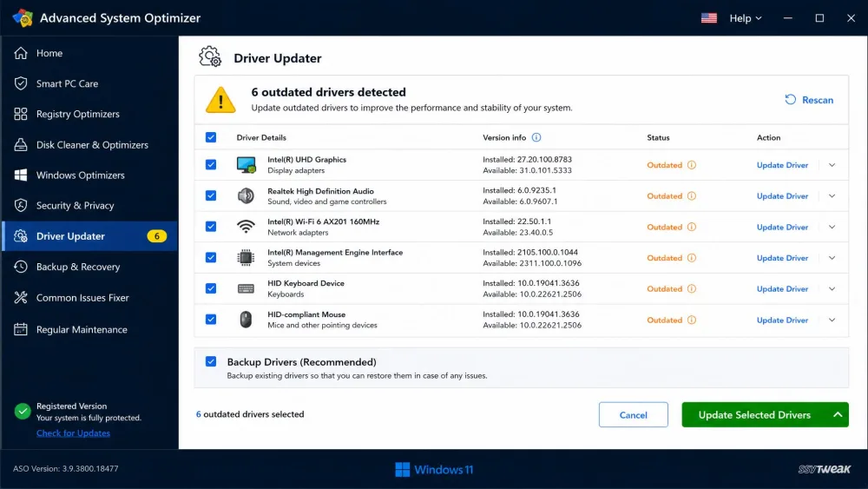Click the Security & Privacy shield icon
Screen dimensions: 868x489
(x=21, y=206)
